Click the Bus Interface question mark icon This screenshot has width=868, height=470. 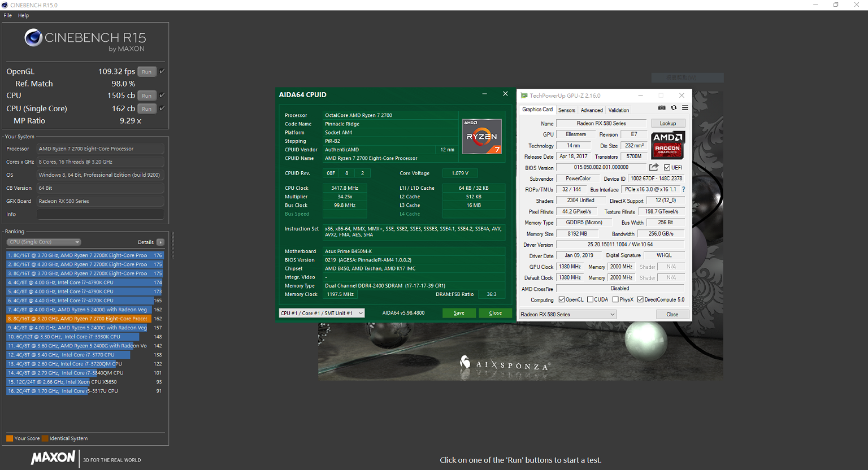683,189
